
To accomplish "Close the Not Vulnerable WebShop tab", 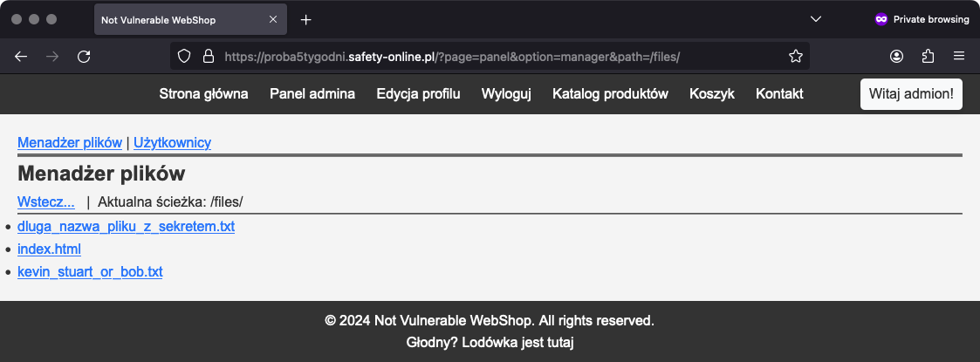I will pos(274,19).
